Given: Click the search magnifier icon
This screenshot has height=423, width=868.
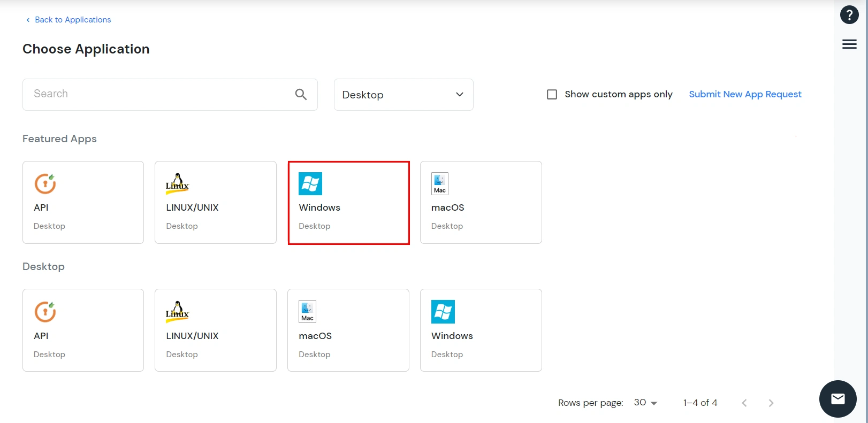Looking at the screenshot, I should pos(301,95).
